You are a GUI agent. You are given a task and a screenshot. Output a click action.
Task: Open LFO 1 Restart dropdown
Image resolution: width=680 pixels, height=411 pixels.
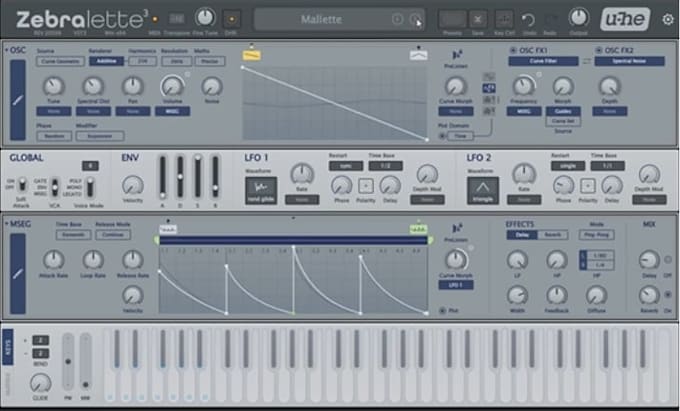point(346,166)
